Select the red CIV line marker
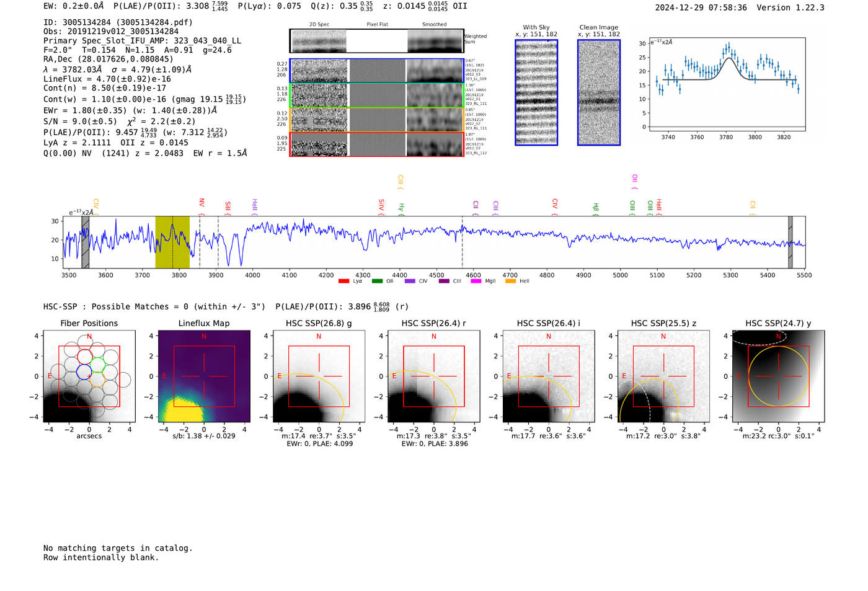The width and height of the screenshot is (868, 591). 555,207
